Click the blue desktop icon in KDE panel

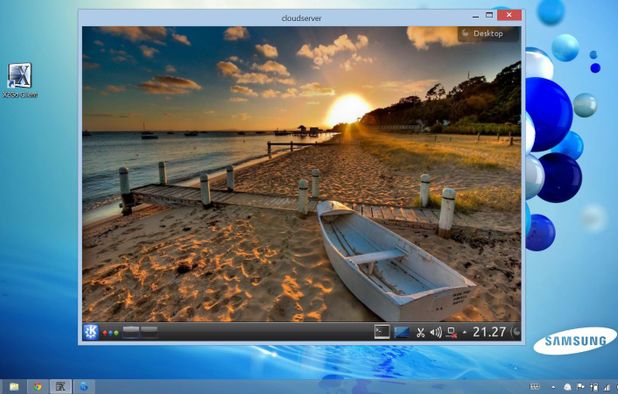pos(402,332)
